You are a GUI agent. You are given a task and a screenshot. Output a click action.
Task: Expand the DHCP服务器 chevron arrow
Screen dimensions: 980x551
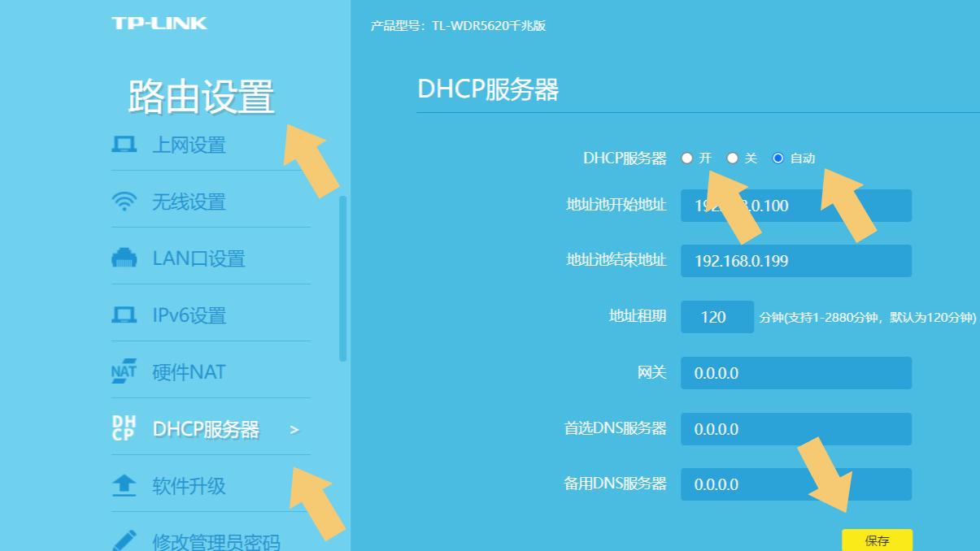coord(294,429)
